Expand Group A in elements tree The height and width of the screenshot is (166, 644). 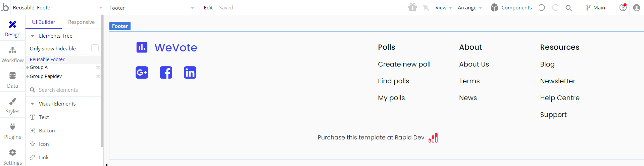pos(28,68)
